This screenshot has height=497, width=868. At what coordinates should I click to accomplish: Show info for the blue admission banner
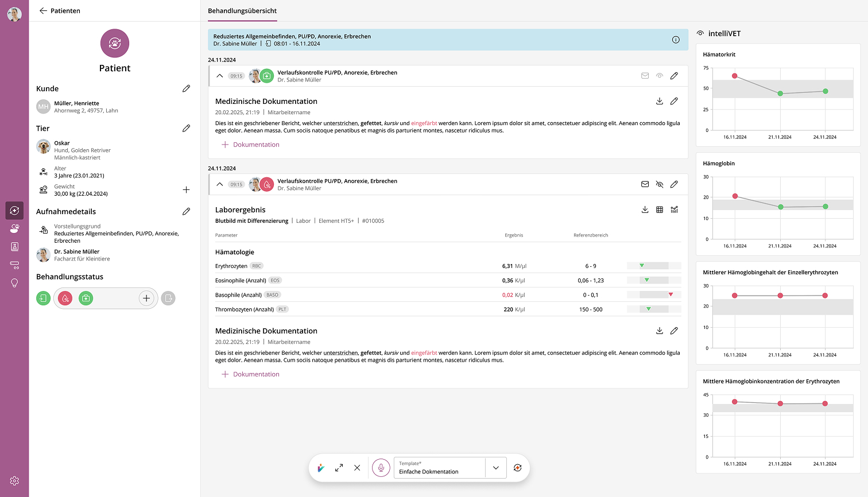676,40
